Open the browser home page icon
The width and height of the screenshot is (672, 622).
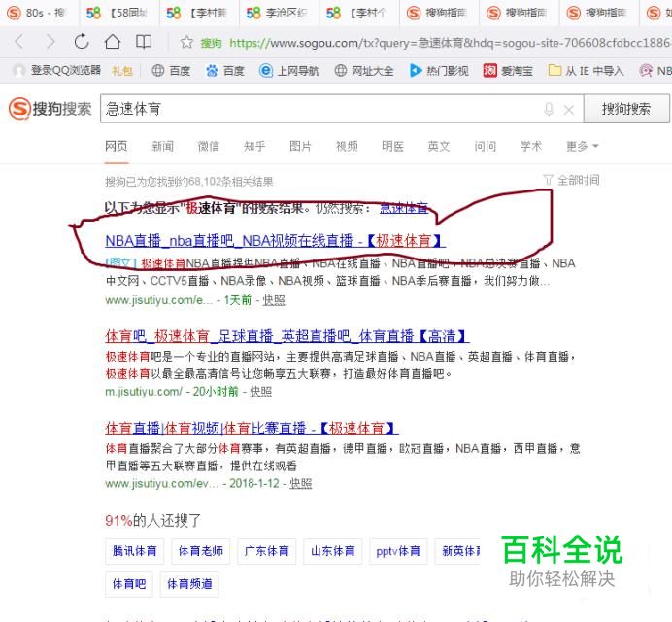113,42
